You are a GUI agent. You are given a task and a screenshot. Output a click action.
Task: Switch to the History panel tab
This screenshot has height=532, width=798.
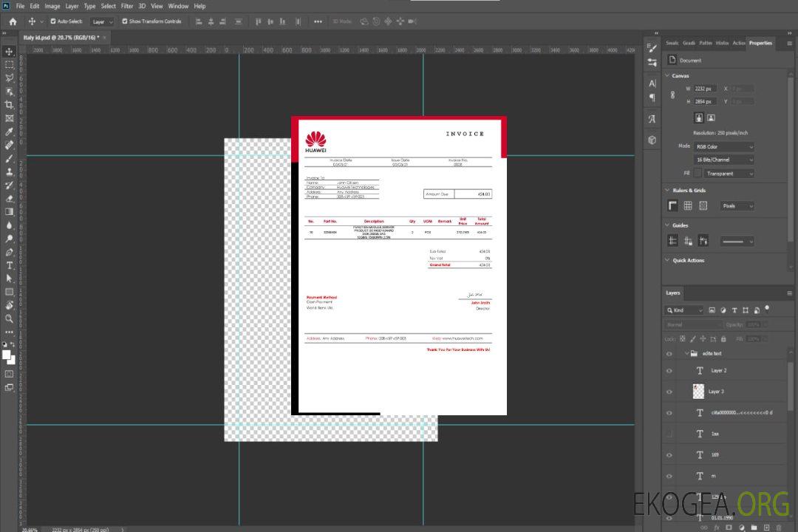click(722, 43)
